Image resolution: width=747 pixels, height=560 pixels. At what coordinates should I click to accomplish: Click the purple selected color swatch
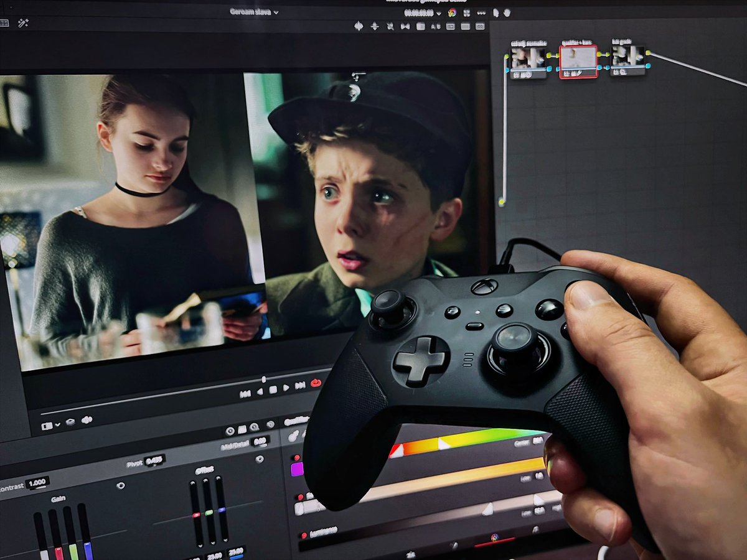pyautogui.click(x=297, y=469)
